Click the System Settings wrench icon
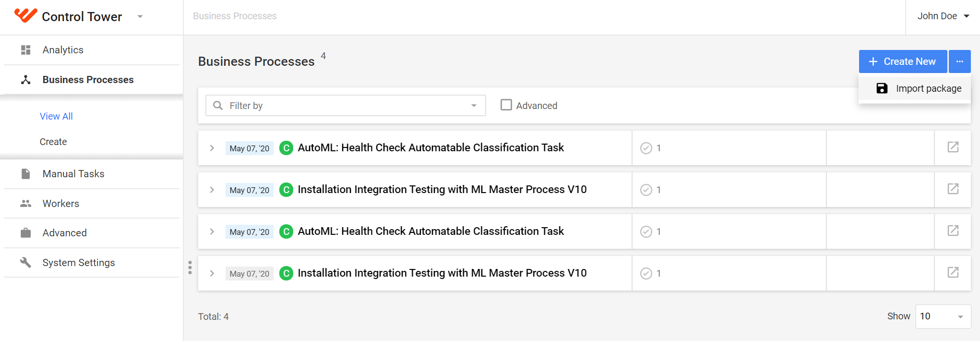 (x=26, y=262)
